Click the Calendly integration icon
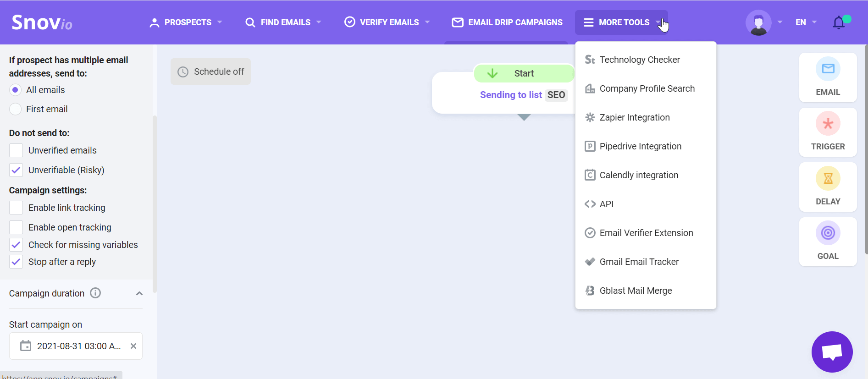 (x=590, y=175)
